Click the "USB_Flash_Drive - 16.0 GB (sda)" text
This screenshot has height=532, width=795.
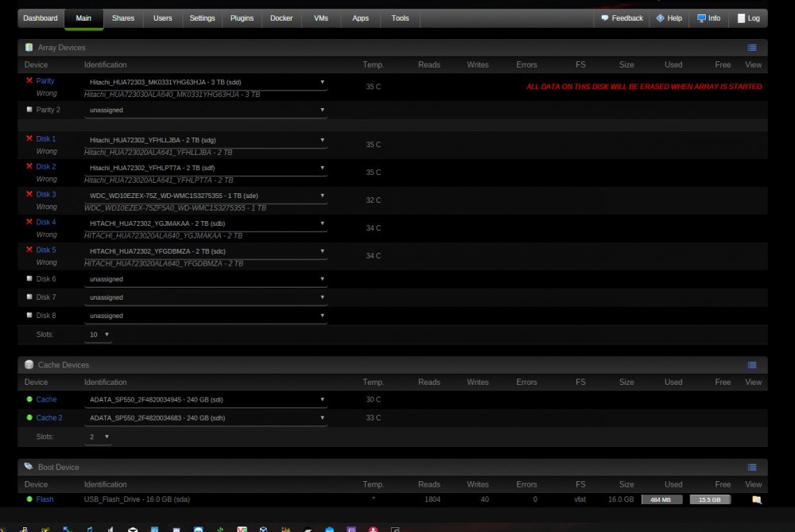[x=137, y=499]
